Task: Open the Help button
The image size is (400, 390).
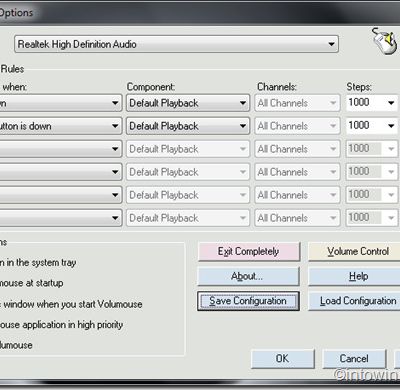Action: pyautogui.click(x=354, y=276)
